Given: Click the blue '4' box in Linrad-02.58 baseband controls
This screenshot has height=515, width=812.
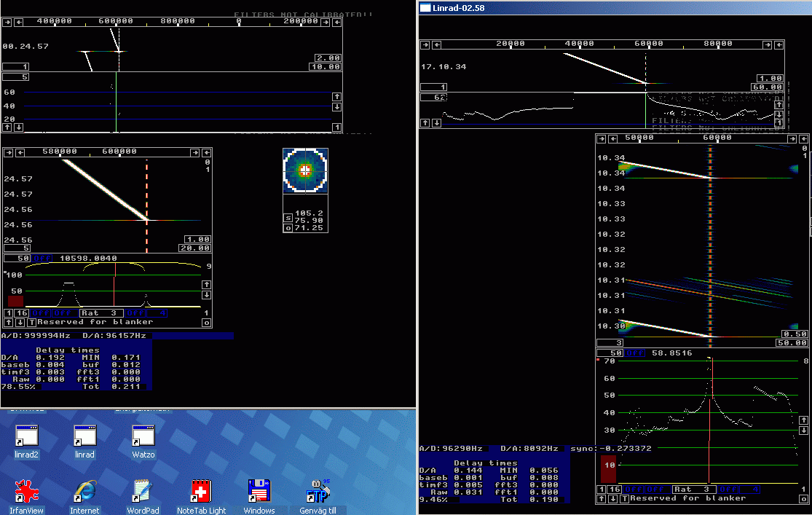Looking at the screenshot, I should 749,489.
